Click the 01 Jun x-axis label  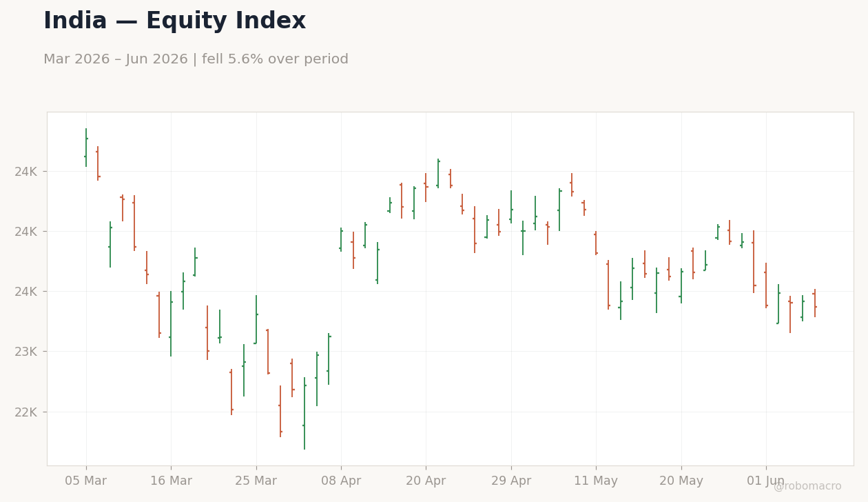pyautogui.click(x=766, y=481)
